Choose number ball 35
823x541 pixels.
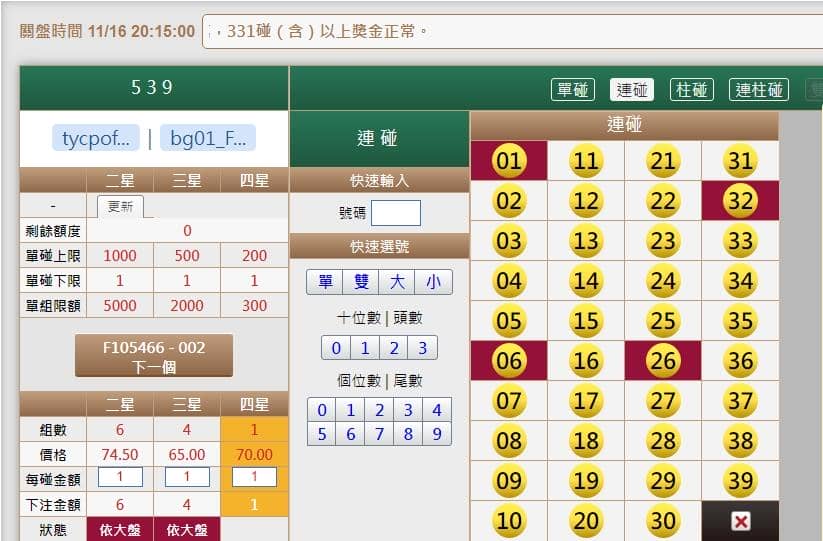tap(740, 321)
